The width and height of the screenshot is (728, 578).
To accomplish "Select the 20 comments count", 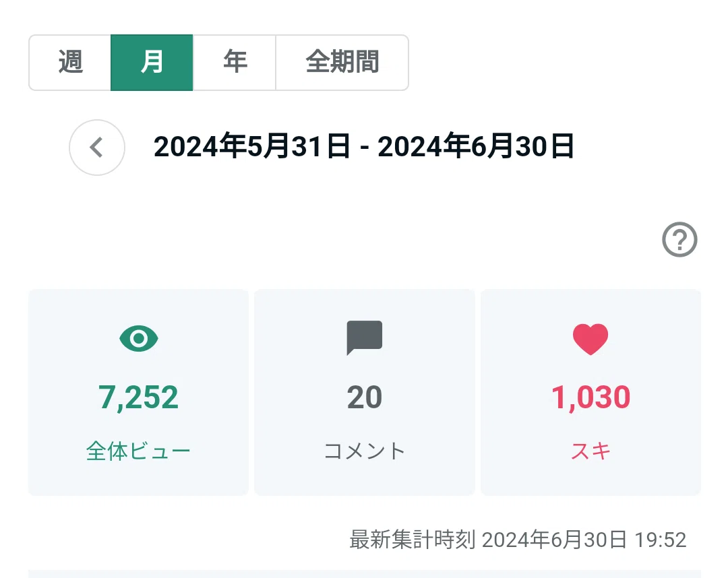I will (365, 397).
